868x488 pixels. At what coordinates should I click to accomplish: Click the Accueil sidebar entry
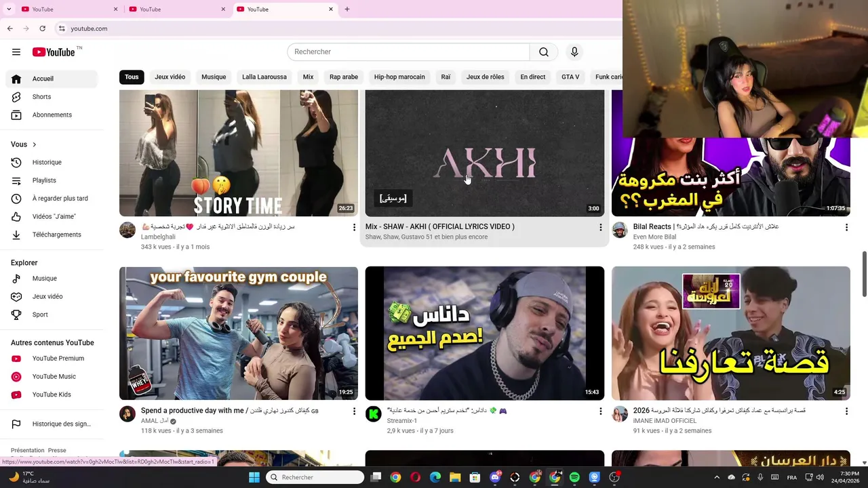[52, 79]
